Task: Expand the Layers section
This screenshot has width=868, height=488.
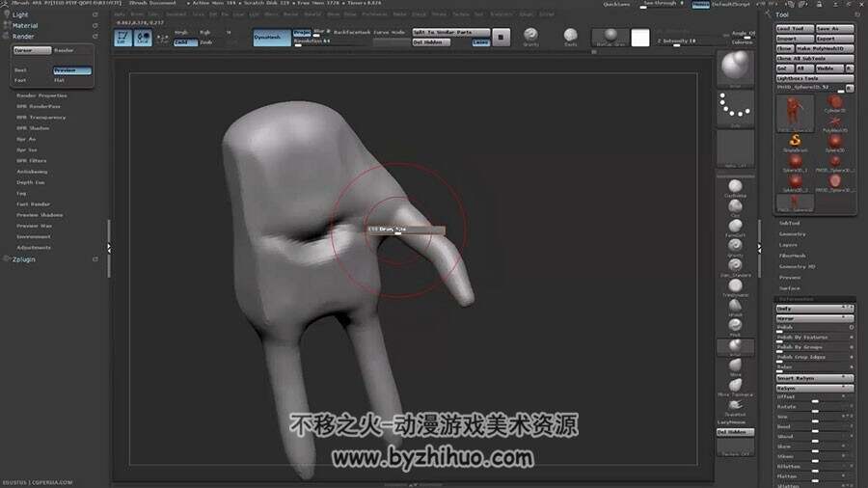Action: point(788,245)
